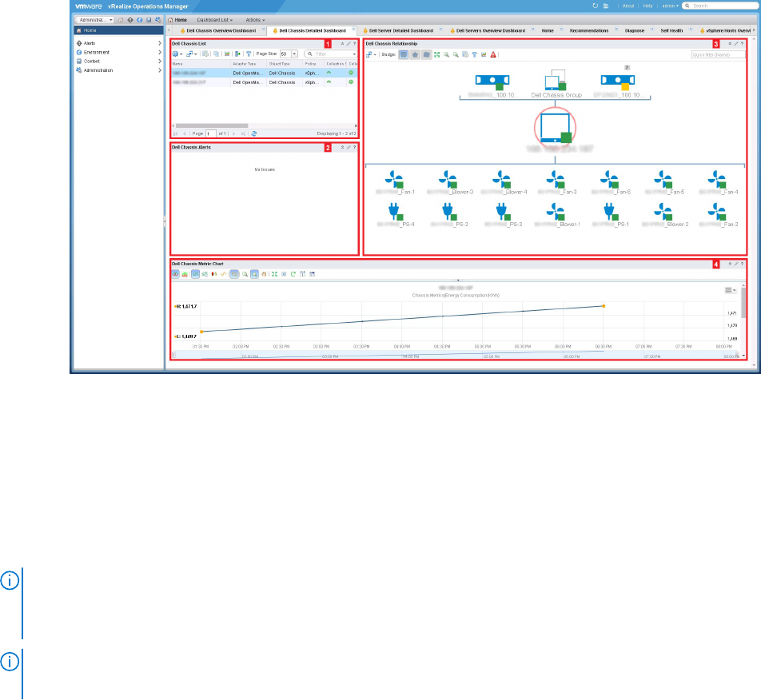This screenshot has height=700, width=761.
Task: Click the refresh icon in the chassis list pager
Action: click(x=254, y=133)
